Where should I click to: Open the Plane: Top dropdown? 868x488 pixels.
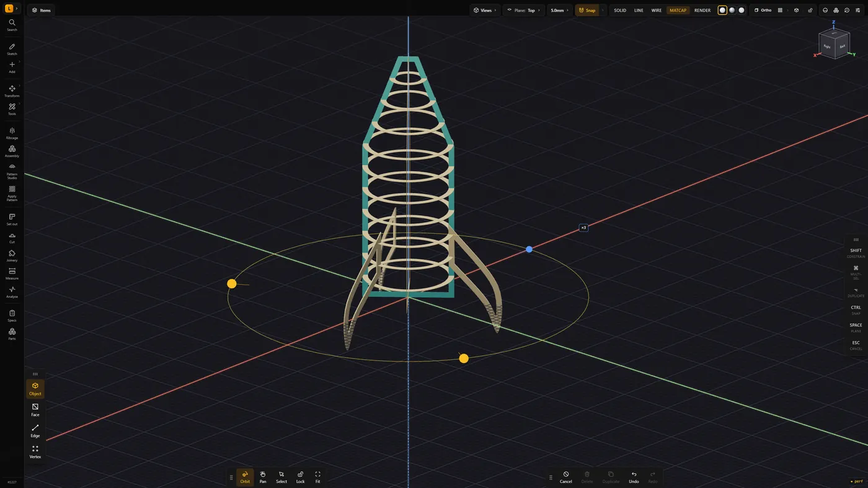(524, 11)
